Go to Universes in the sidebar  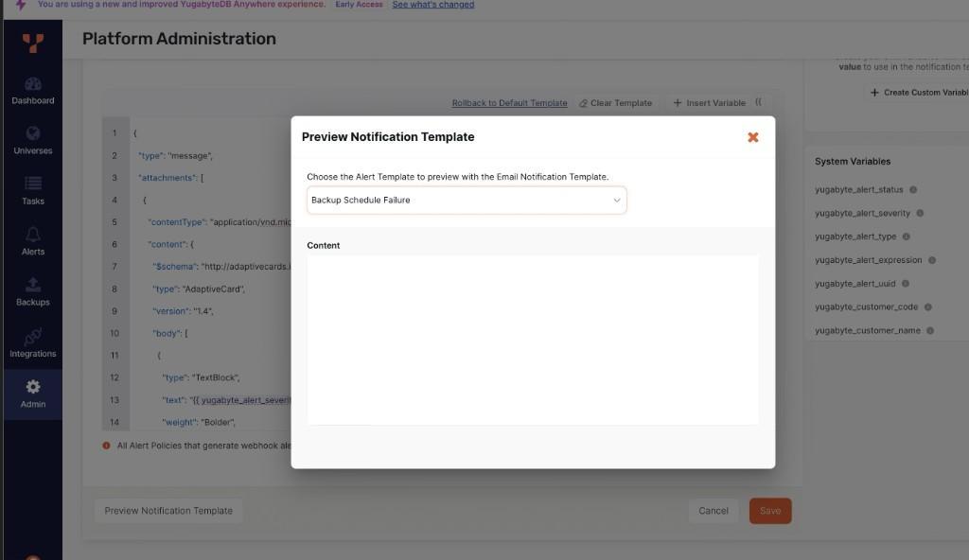pyautogui.click(x=33, y=141)
